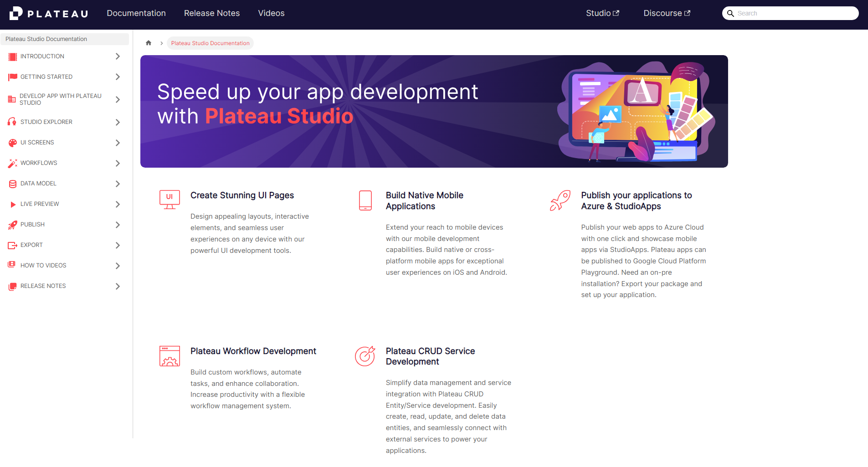The image size is (868, 467).
Task: Click the magic wand icon beside Workflows
Action: click(x=12, y=163)
